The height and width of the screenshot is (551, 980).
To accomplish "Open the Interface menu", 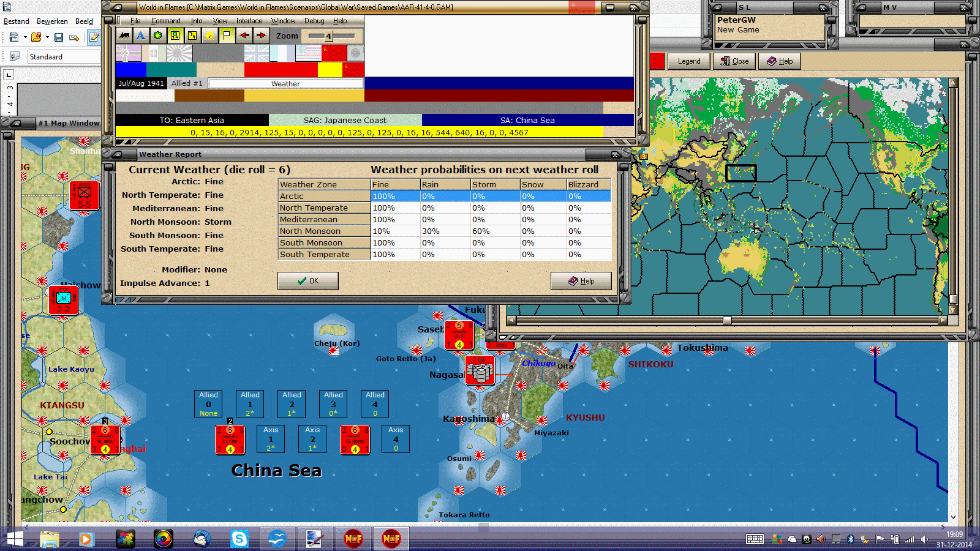I will [x=249, y=21].
